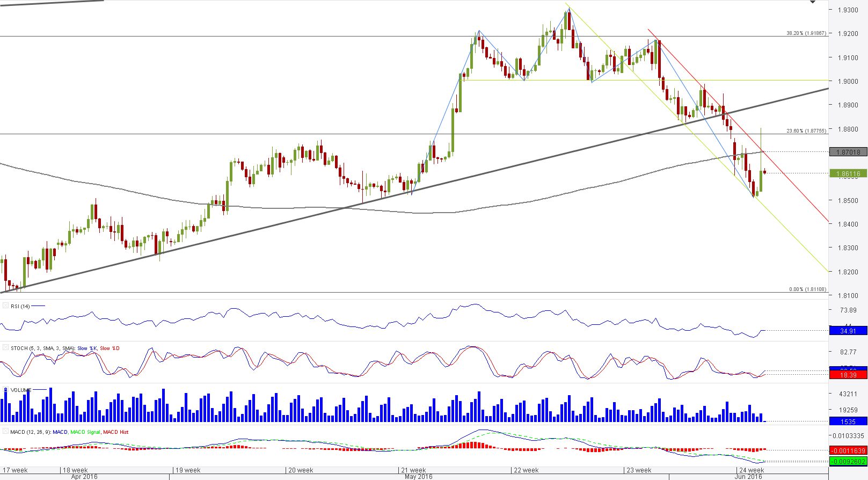868x480 pixels.
Task: Click the 1.9100 price axis value
Action: [x=849, y=58]
